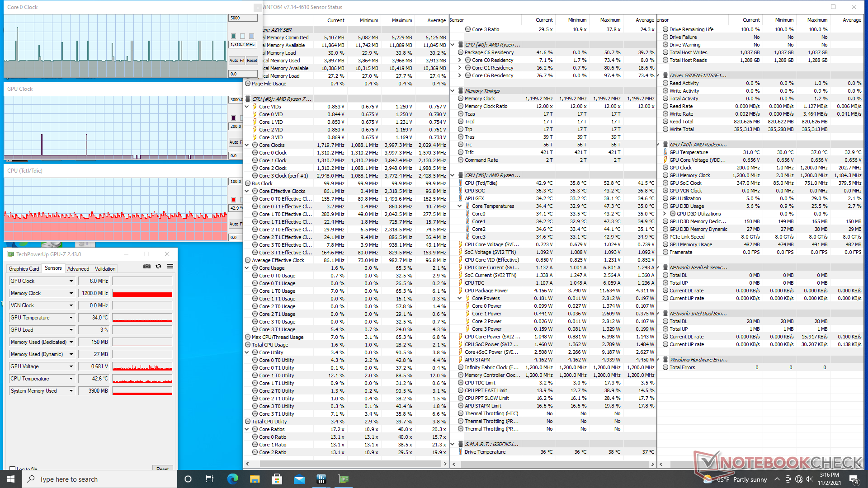Open Microsoft Store from the taskbar
This screenshot has width=868, height=488.
[x=277, y=479]
